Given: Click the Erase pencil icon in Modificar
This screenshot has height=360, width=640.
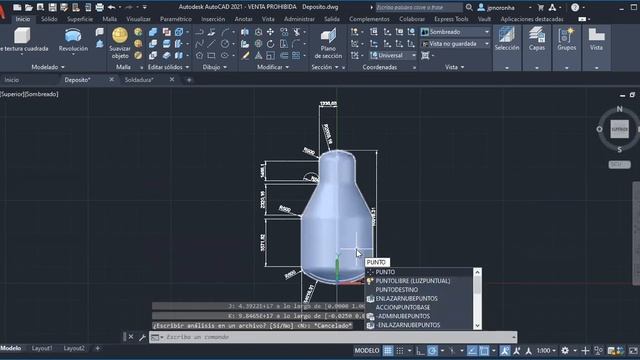Looking at the screenshot, I should [245, 56].
